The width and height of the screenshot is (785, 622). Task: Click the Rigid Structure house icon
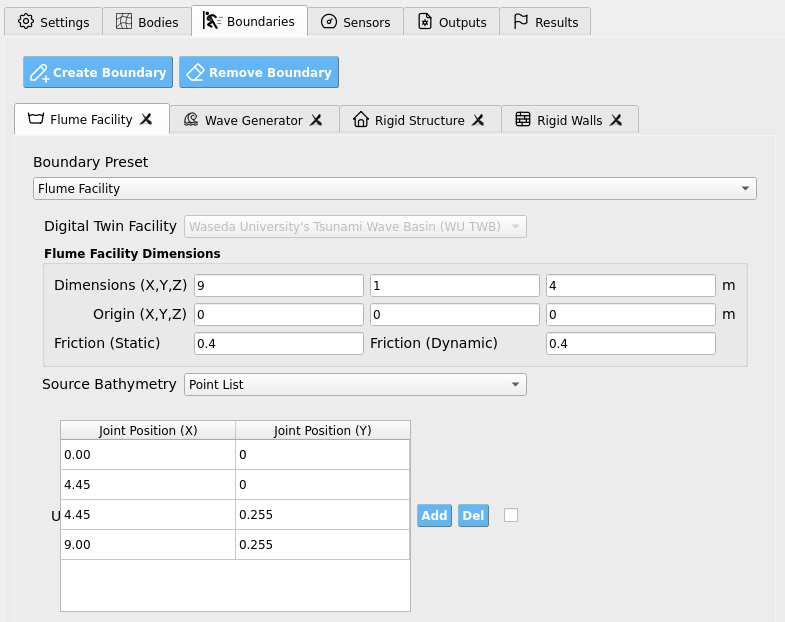(x=360, y=120)
